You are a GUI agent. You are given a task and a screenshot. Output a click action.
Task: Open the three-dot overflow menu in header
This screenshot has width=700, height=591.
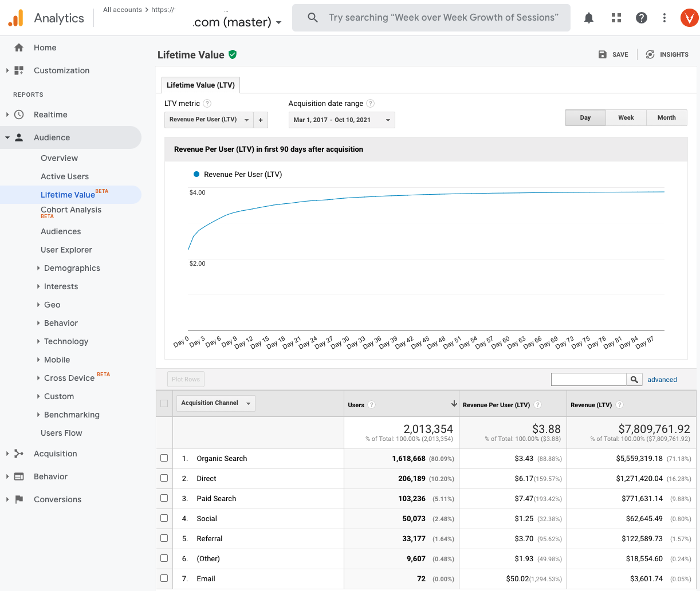(664, 18)
